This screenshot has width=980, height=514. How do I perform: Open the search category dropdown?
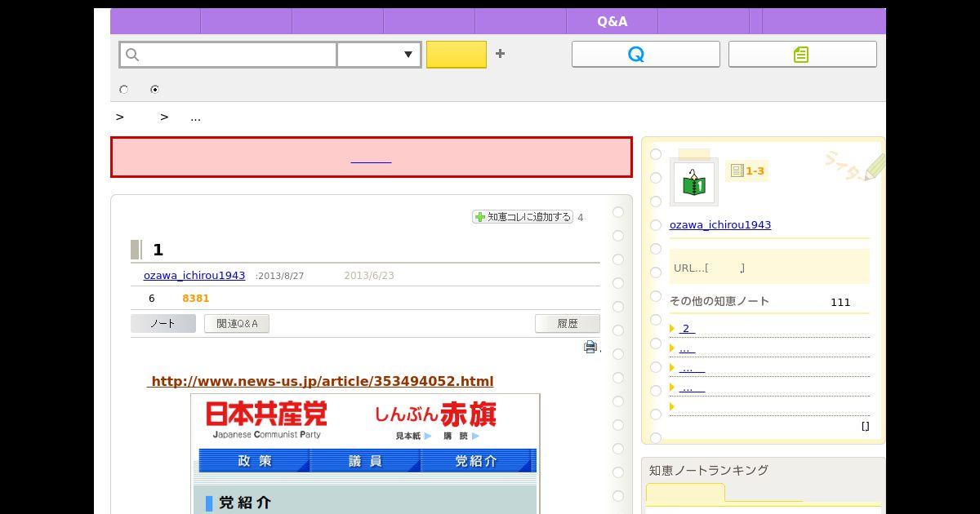coord(379,55)
